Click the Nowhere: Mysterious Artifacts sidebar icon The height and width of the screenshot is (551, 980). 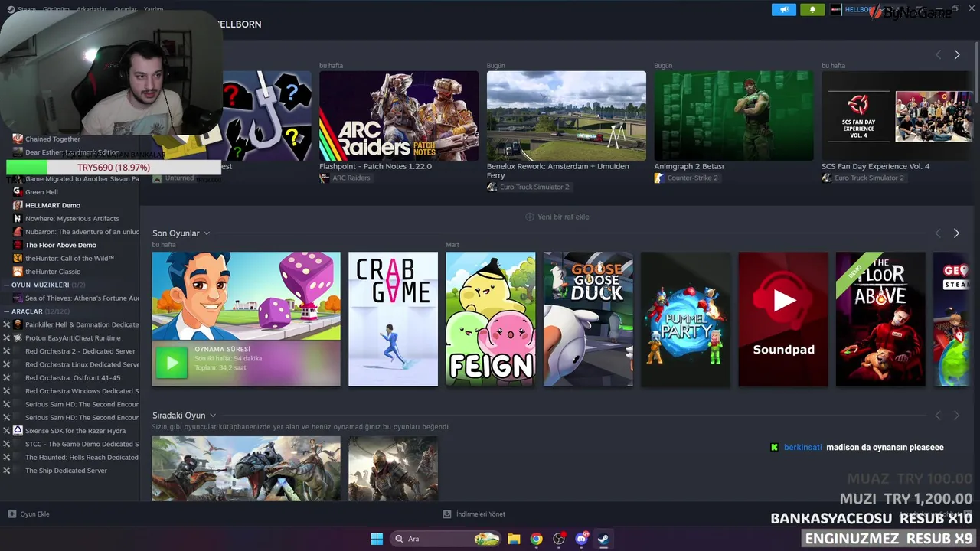(x=18, y=218)
